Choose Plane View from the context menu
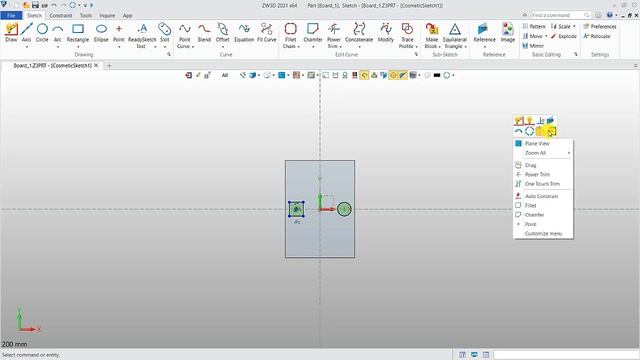The width and height of the screenshot is (640, 360). (543, 144)
